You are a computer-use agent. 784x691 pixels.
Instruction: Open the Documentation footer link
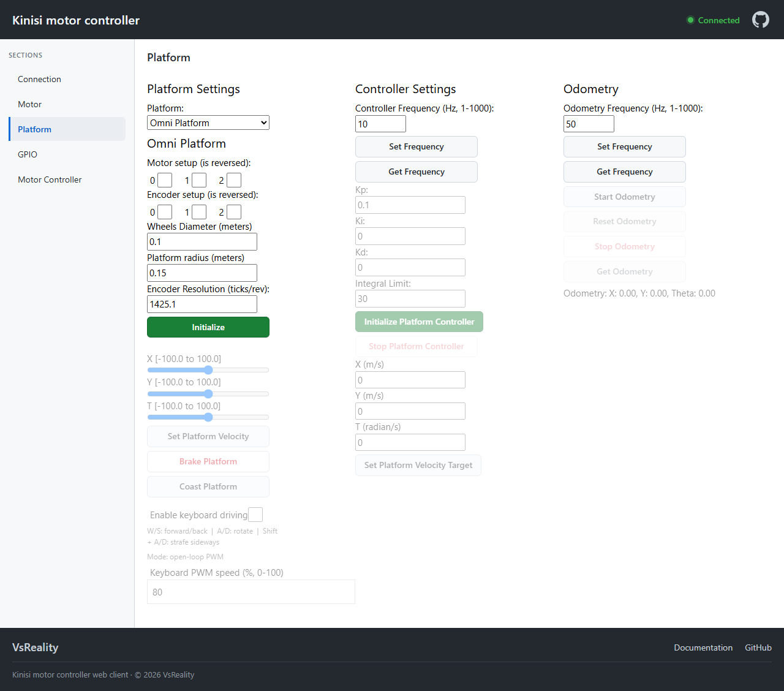click(x=703, y=648)
